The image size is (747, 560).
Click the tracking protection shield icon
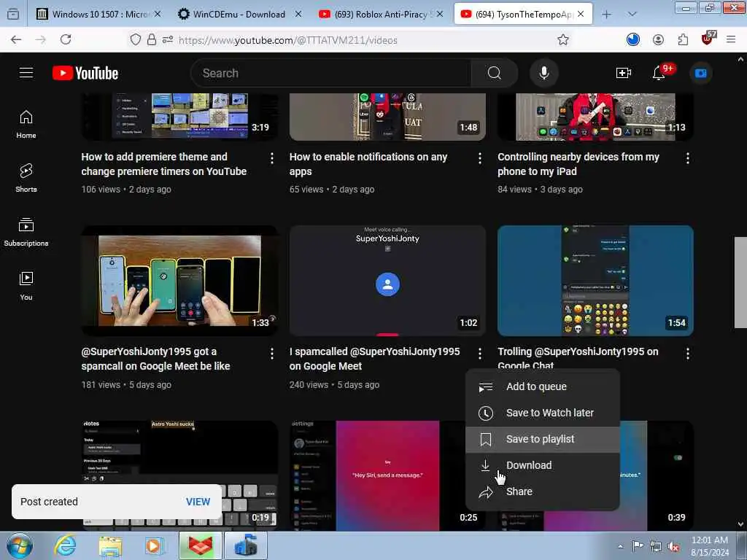tap(135, 40)
